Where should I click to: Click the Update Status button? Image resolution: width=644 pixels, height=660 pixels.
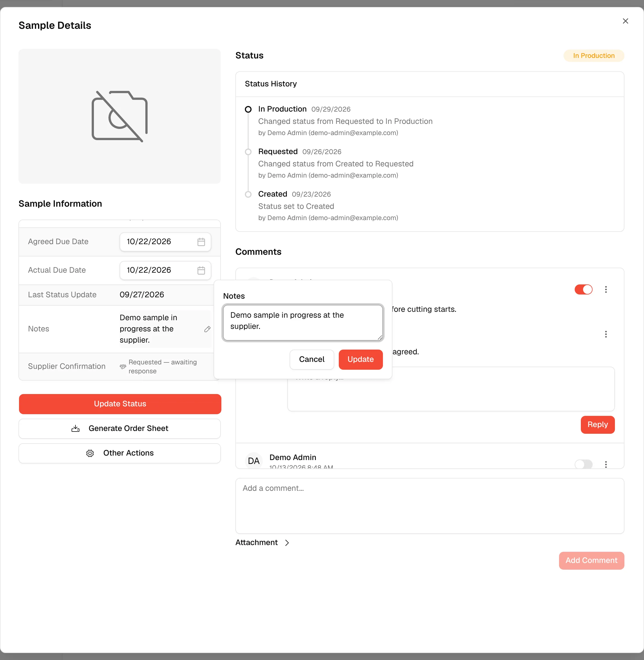(x=120, y=404)
